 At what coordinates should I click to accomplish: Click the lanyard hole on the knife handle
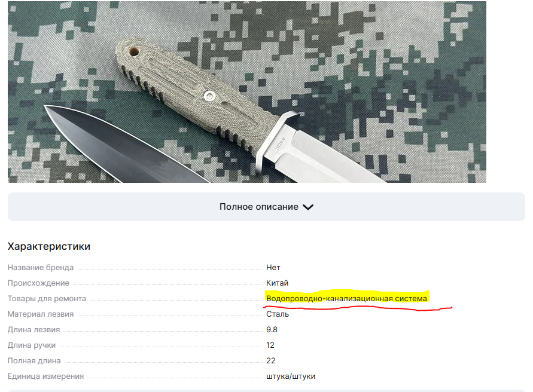tap(133, 51)
